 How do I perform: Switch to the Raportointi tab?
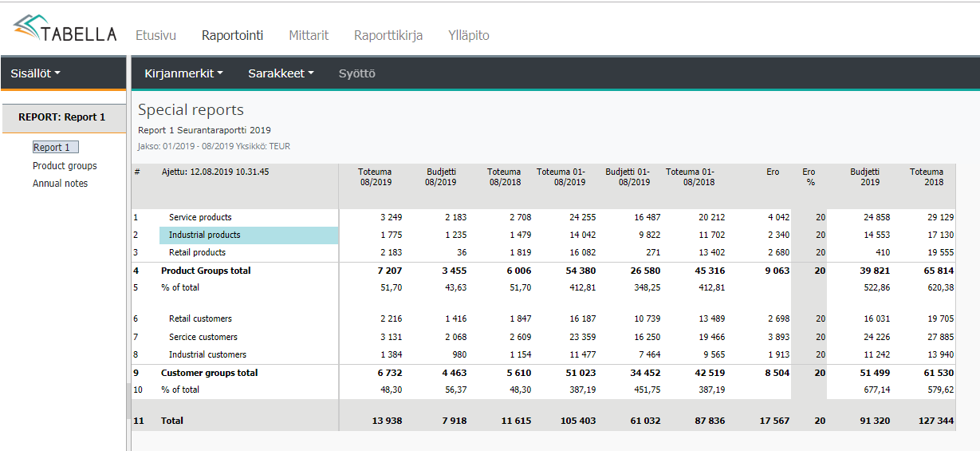(232, 36)
